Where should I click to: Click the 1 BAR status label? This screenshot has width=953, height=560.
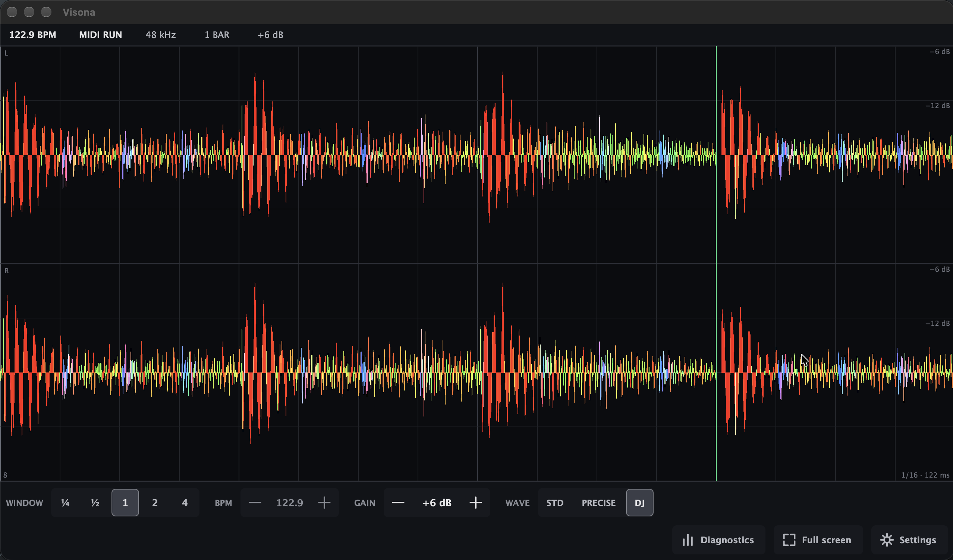[217, 35]
